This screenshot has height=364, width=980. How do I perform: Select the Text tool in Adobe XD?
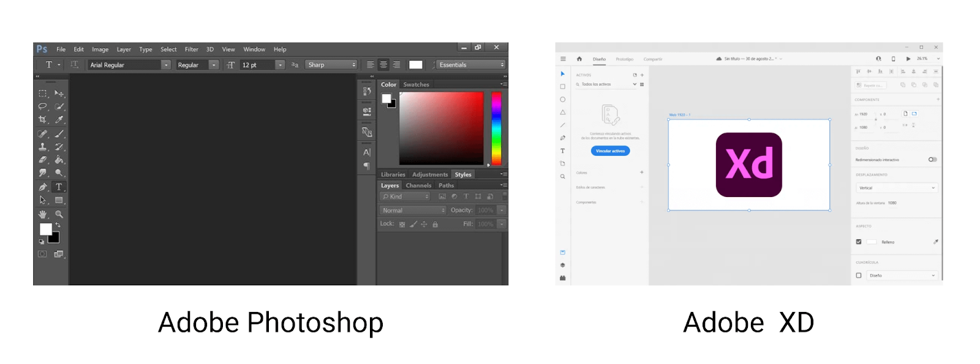coord(562,150)
